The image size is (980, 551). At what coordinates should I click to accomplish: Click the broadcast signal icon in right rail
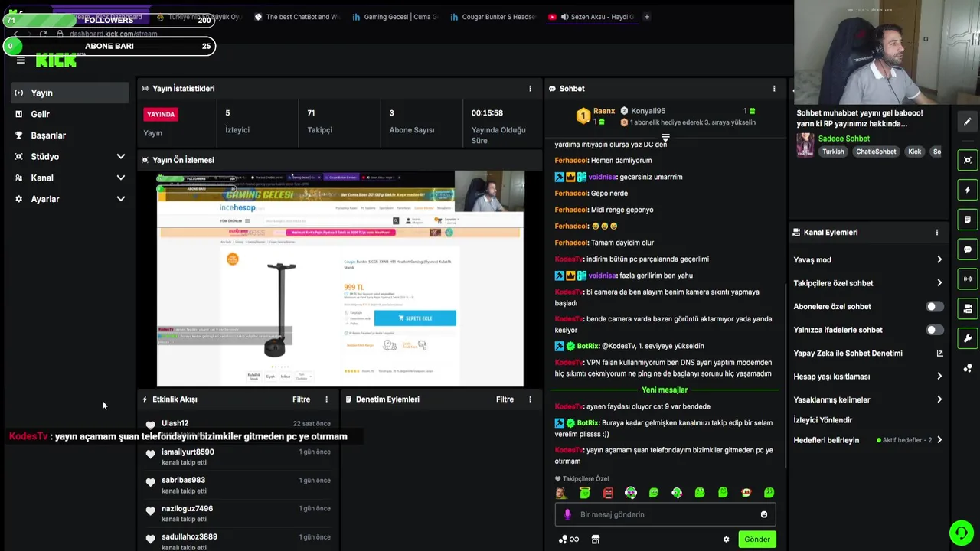(968, 279)
